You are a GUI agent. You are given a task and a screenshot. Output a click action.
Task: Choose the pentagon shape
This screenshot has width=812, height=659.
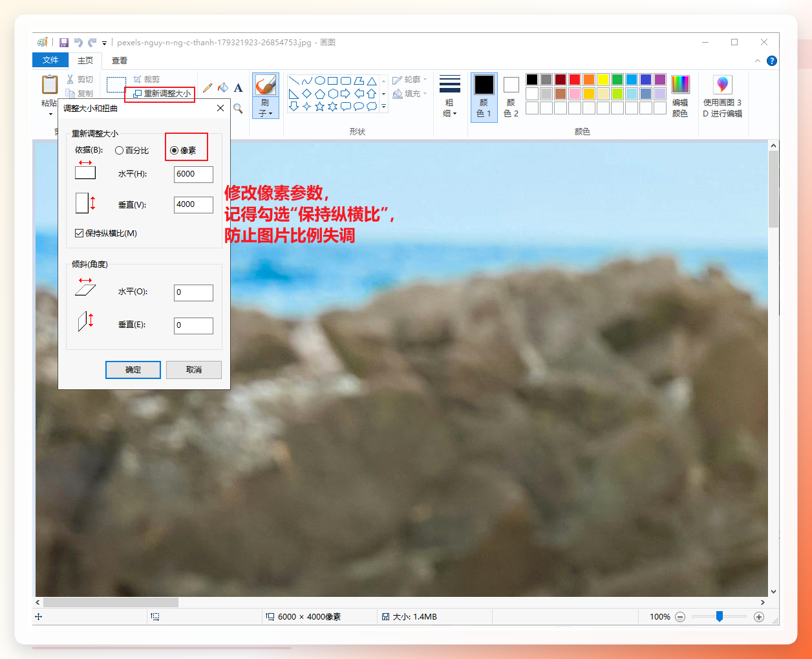[319, 94]
